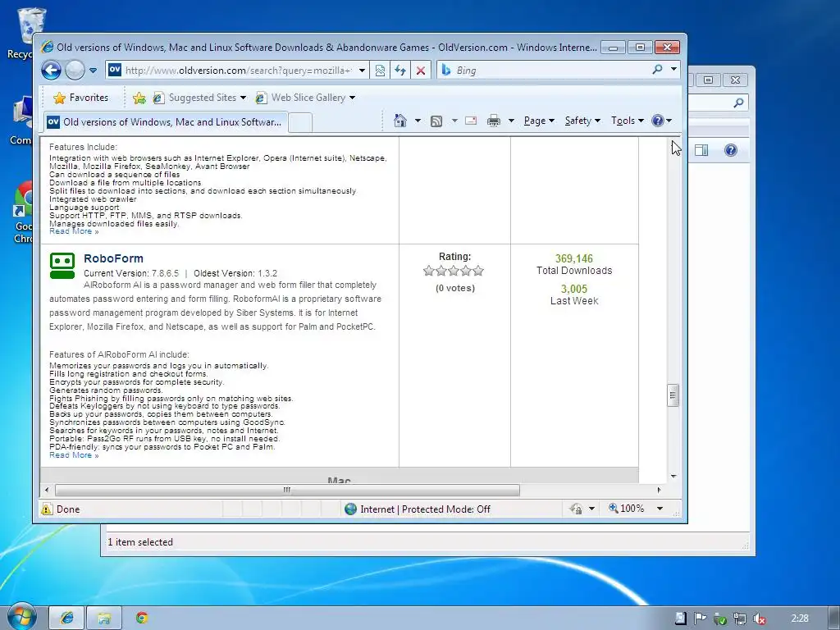Print the page with the printer icon
The width and height of the screenshot is (840, 630).
493,121
